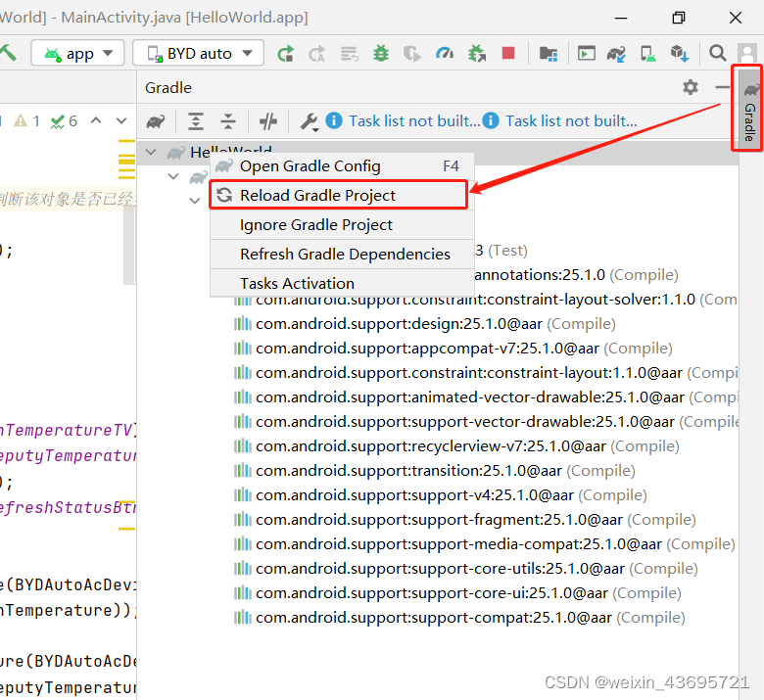Select recyclerview-v7:25.1.0@aar dependency

pyautogui.click(x=456, y=446)
